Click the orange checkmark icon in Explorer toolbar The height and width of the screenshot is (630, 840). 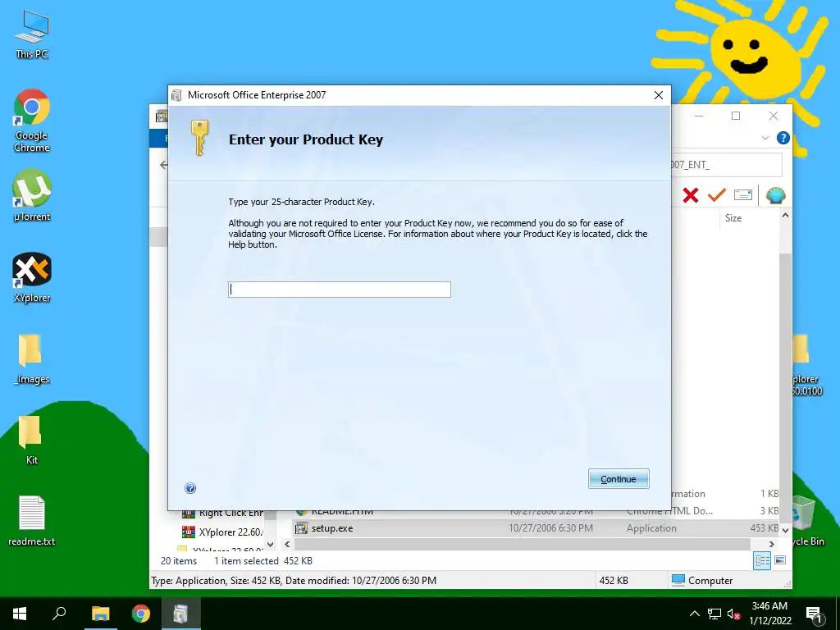pos(716,195)
